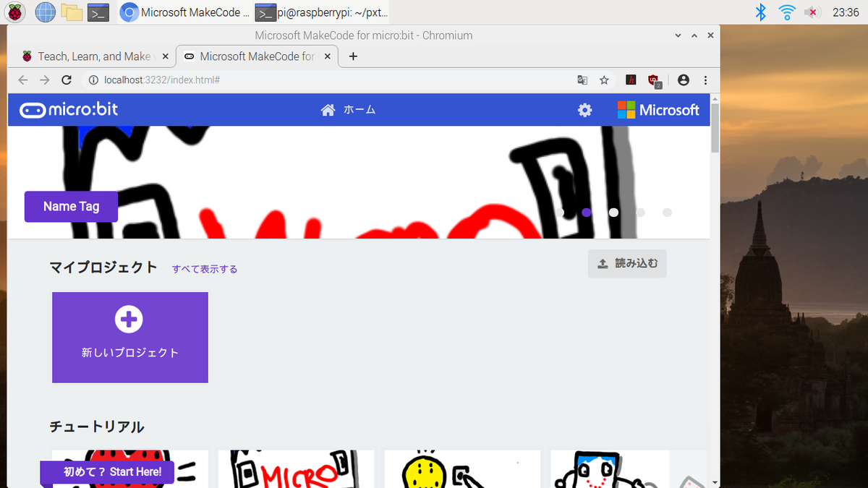Open the Chromium profile avatar menu
Viewport: 868px width, 488px height.
(x=684, y=80)
